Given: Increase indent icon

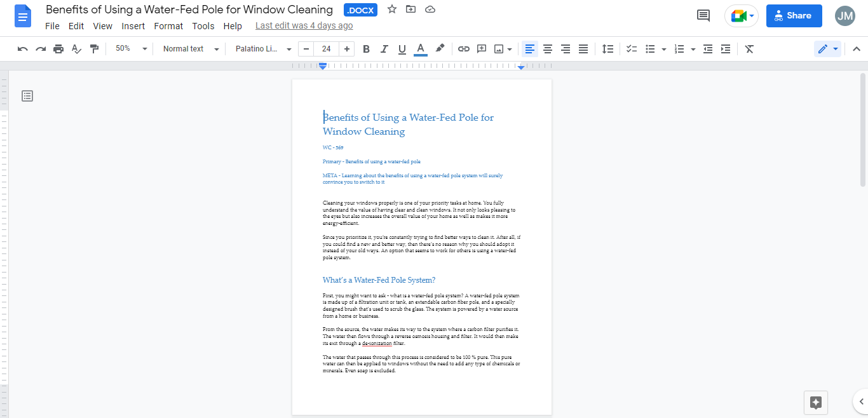Looking at the screenshot, I should pos(726,49).
